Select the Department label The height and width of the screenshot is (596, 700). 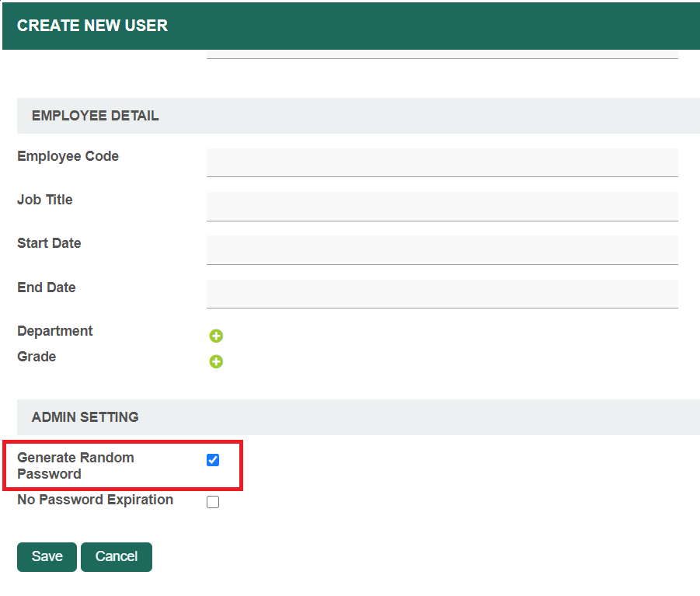55,331
